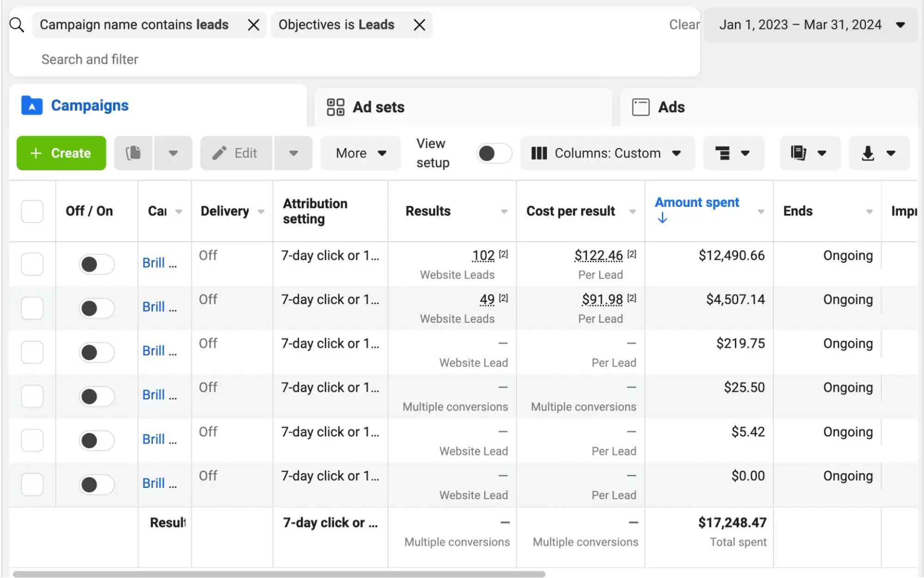
Task: Click Clear to reset filters
Action: point(684,25)
